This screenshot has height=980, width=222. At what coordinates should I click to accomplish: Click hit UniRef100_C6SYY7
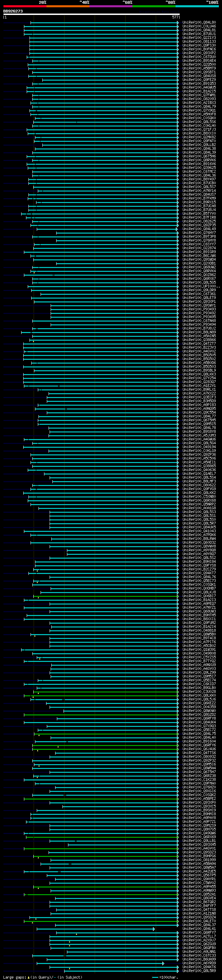coord(199,244)
